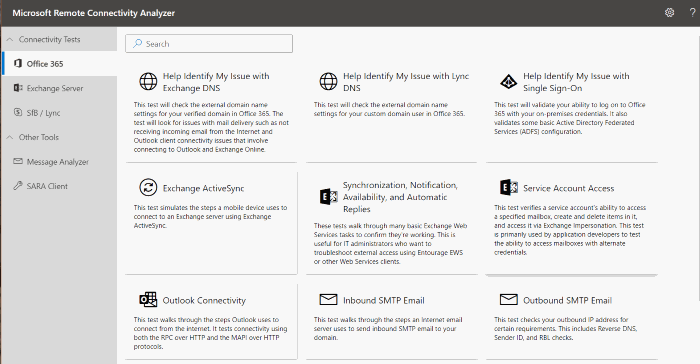The height and width of the screenshot is (364, 700).
Task: Open the Service Account Access test
Action: (x=569, y=188)
